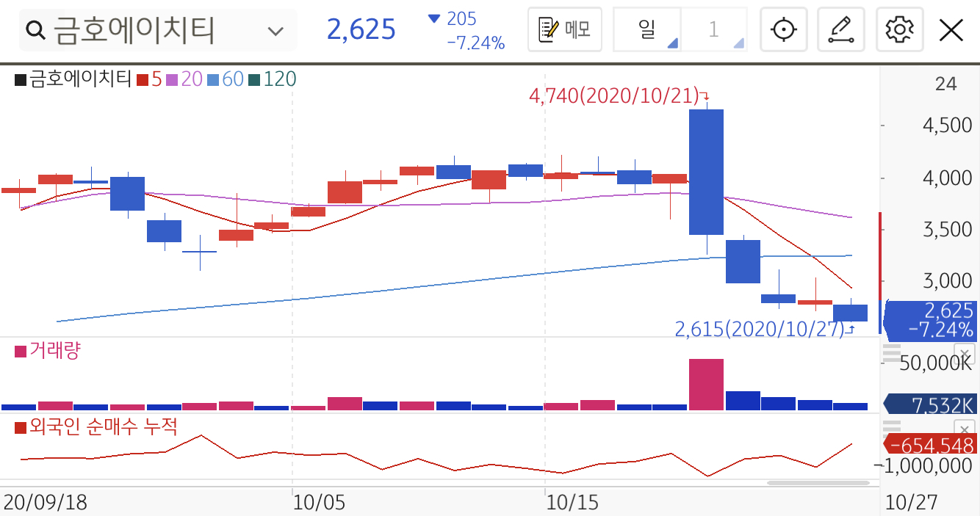
Task: Grab the volume panel drag handle icon
Action: coord(891,352)
